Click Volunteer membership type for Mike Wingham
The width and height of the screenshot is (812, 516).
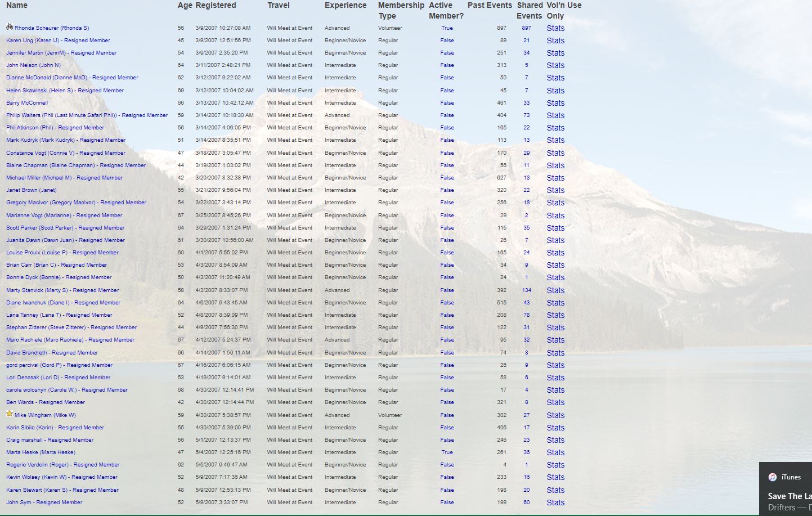[390, 415]
